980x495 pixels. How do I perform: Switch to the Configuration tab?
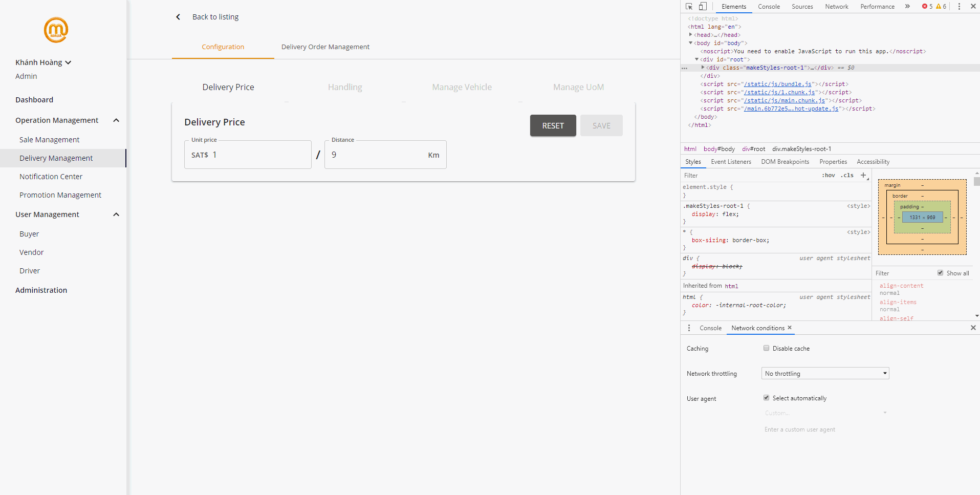(x=223, y=47)
